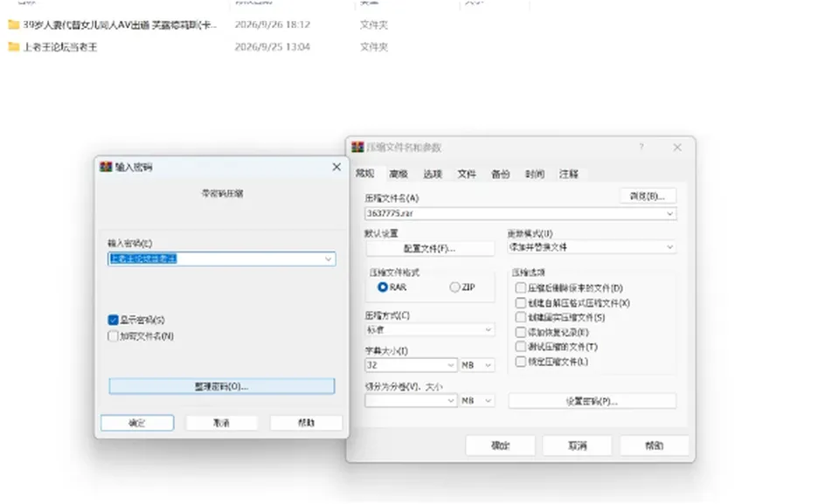
Task: Click 取消 in the 输入密码 dialog
Action: [221, 423]
